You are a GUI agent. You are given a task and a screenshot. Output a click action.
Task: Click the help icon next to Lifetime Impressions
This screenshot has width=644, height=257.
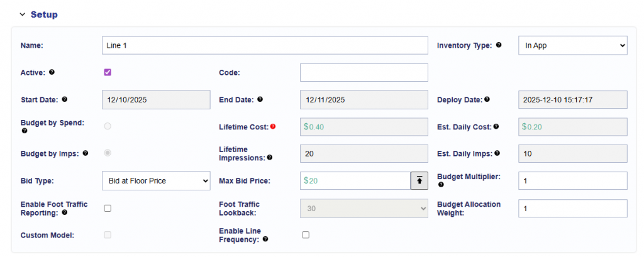coord(270,158)
